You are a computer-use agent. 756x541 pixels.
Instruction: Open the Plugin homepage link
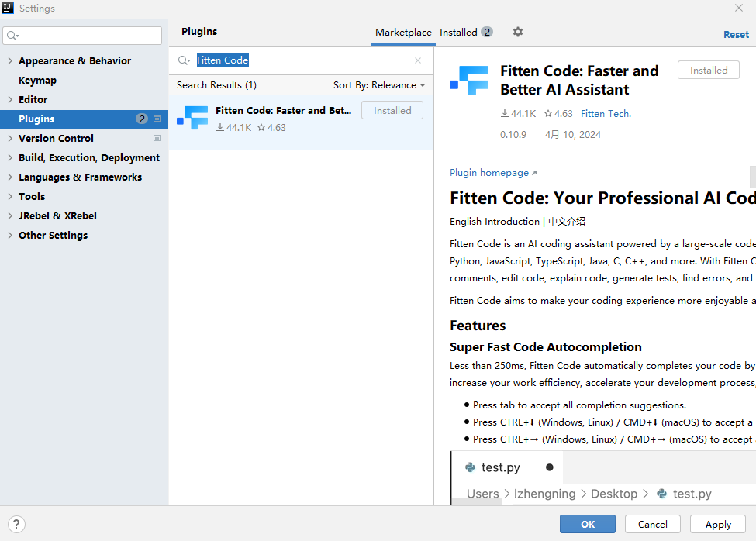pyautogui.click(x=492, y=173)
